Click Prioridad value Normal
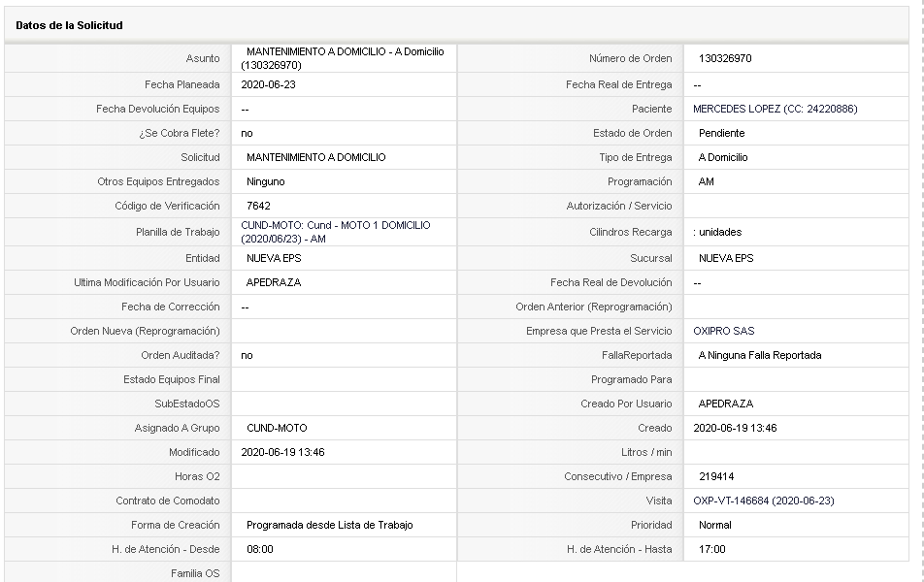The height and width of the screenshot is (582, 924). (x=715, y=525)
